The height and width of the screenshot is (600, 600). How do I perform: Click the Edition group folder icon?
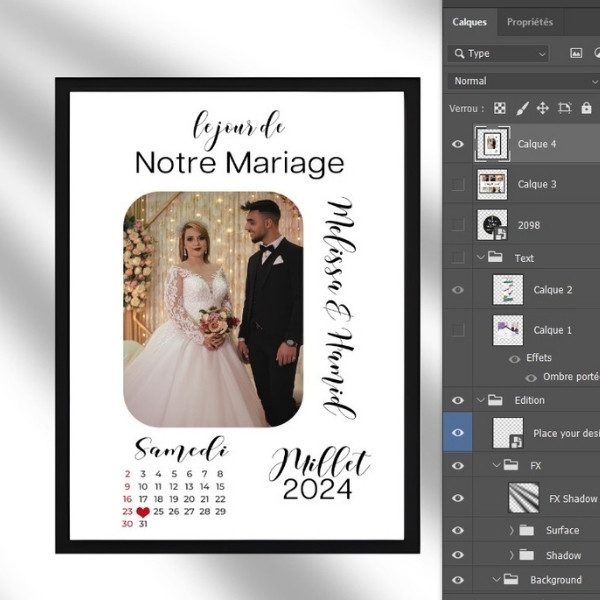click(x=495, y=400)
